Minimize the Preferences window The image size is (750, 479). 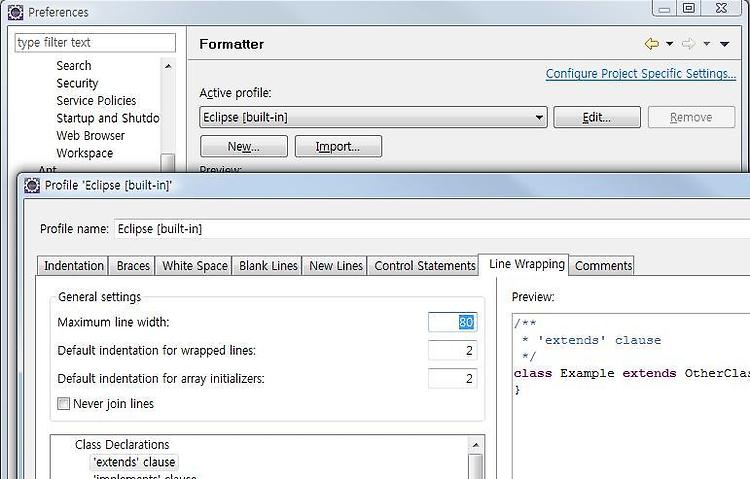(664, 9)
